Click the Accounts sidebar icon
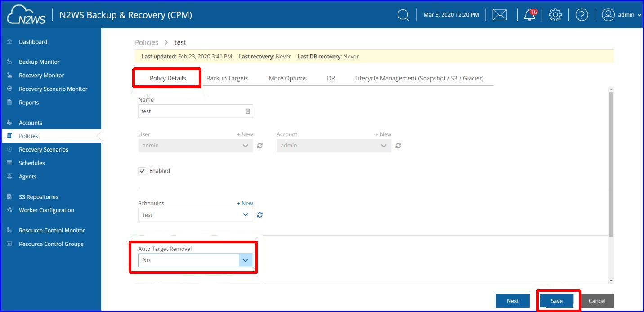 tap(9, 122)
